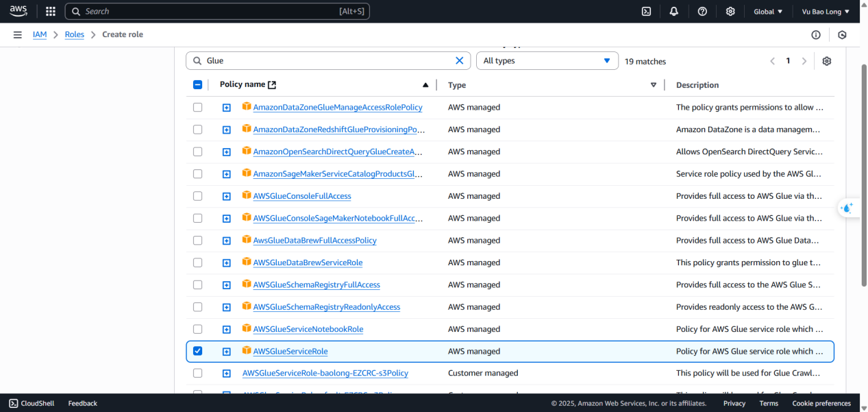Open the Vu Bao Long account menu
Image resolution: width=868 pixels, height=412 pixels.
[x=826, y=12]
